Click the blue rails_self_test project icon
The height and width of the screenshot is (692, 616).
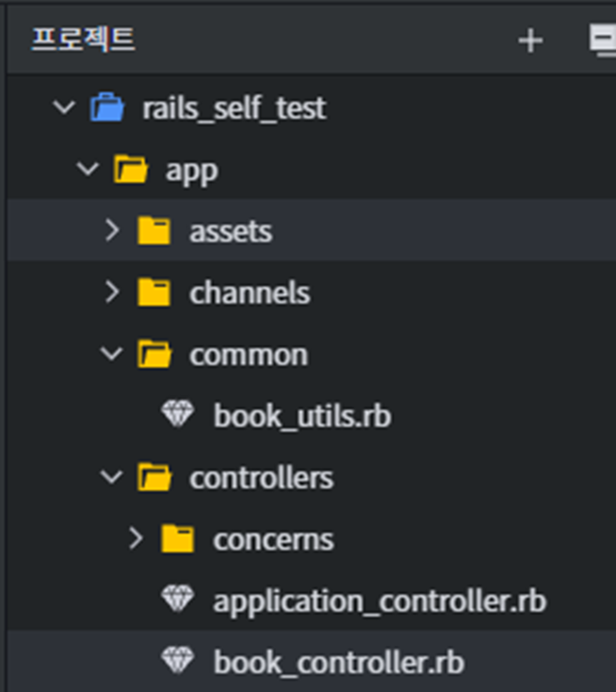(106, 106)
